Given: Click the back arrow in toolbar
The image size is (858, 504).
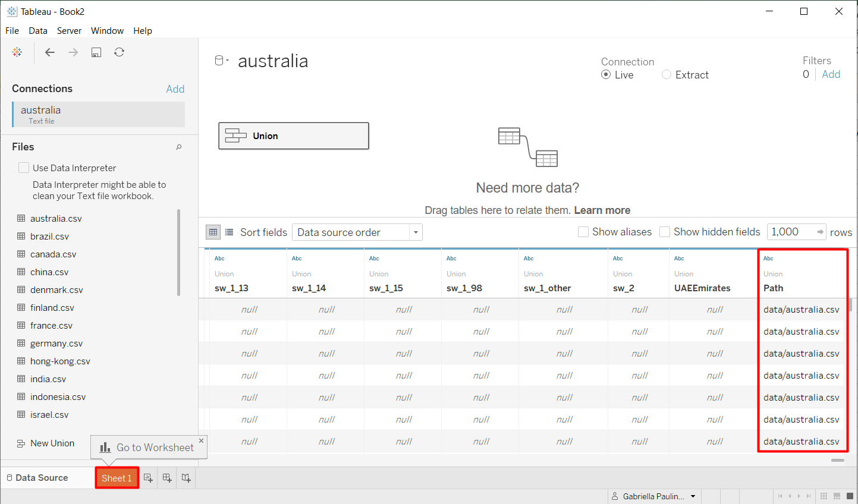Looking at the screenshot, I should click(x=50, y=52).
